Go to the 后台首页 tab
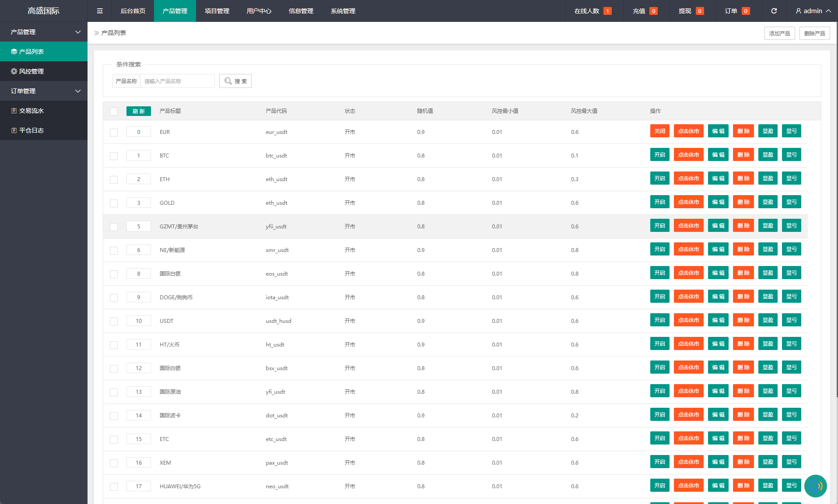 pos(133,11)
